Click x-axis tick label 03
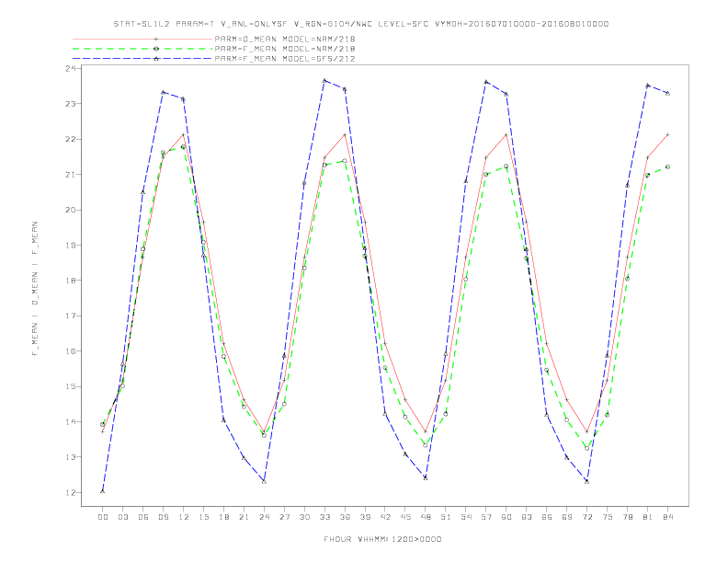The height and width of the screenshot is (563, 728). click(122, 517)
